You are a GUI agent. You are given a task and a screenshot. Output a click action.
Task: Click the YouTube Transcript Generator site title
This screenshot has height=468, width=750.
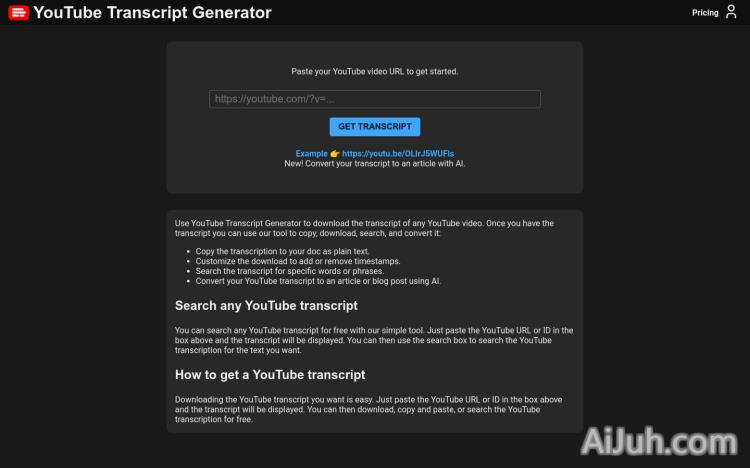152,12
